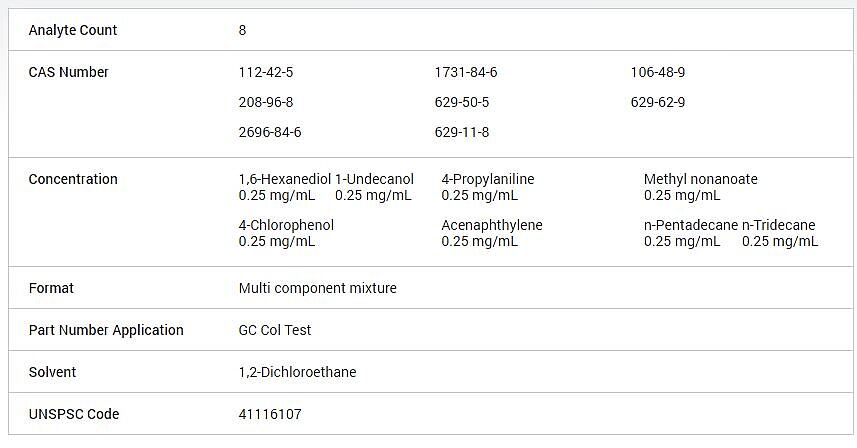Viewport: 857px width, 448px height.
Task: Click CAS number 629-11-8
Action: (462, 132)
